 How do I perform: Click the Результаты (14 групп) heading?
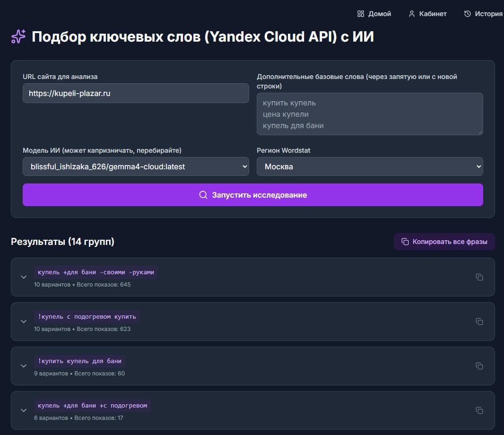62,242
